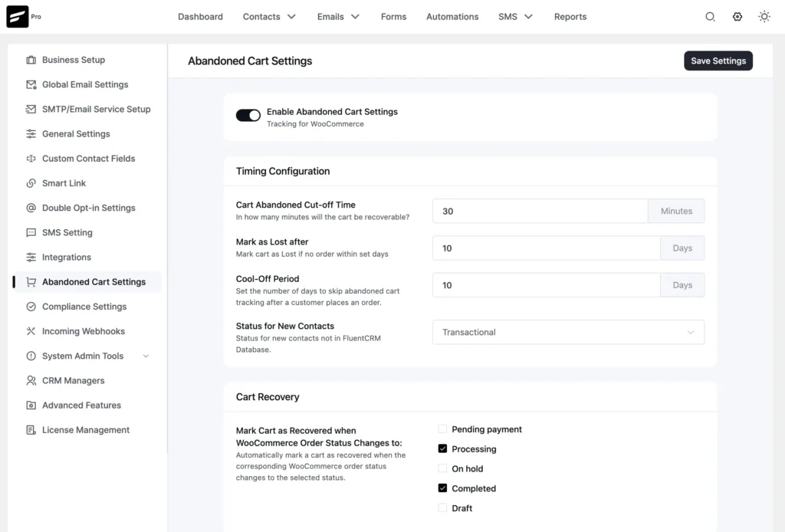Go to the Automations menu item
The image size is (785, 532).
click(452, 17)
